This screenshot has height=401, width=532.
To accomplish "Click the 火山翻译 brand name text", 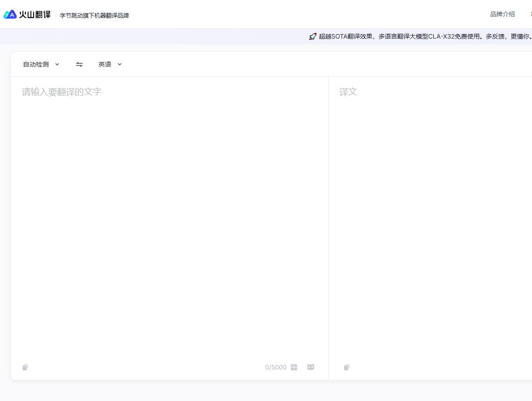I will pos(35,15).
